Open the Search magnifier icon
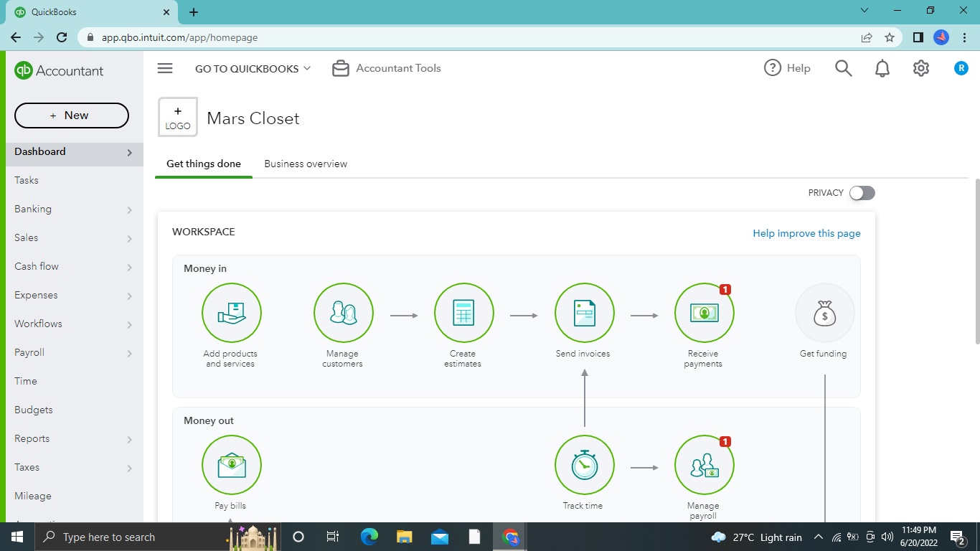Screen dimensions: 980x551 coord(844,68)
